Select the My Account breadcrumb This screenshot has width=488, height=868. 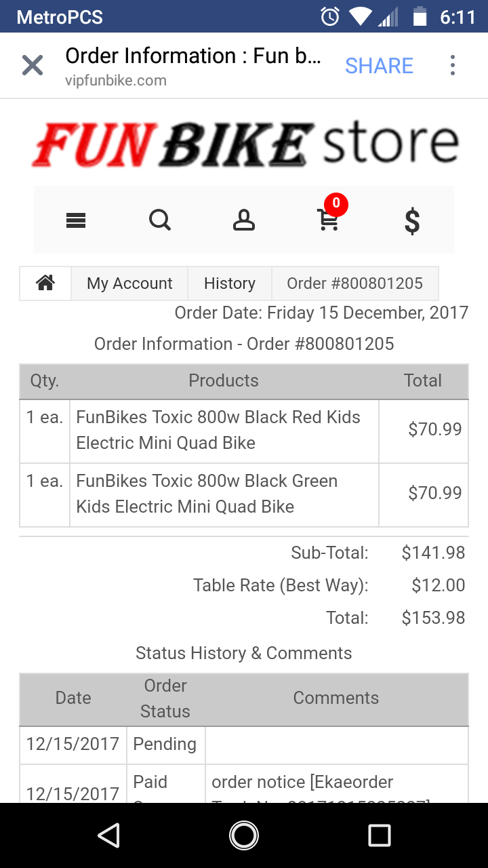click(129, 283)
